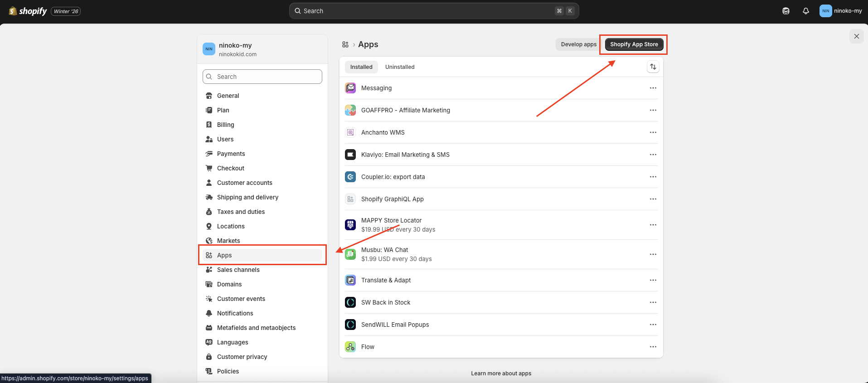This screenshot has width=868, height=383.
Task: Go to Taxes and duties settings
Action: coord(262,212)
